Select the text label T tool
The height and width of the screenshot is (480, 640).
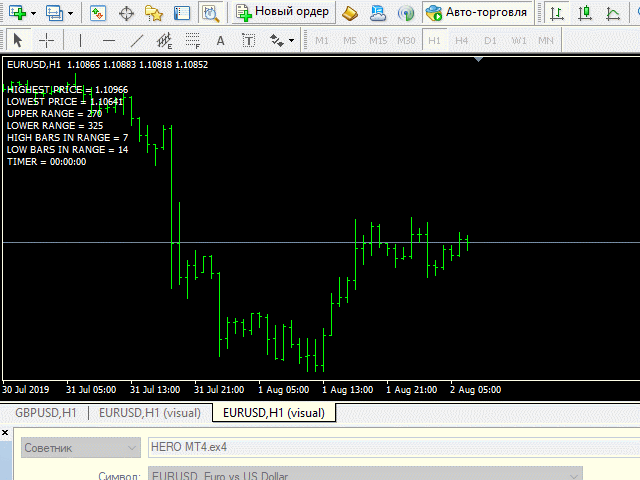[249, 40]
